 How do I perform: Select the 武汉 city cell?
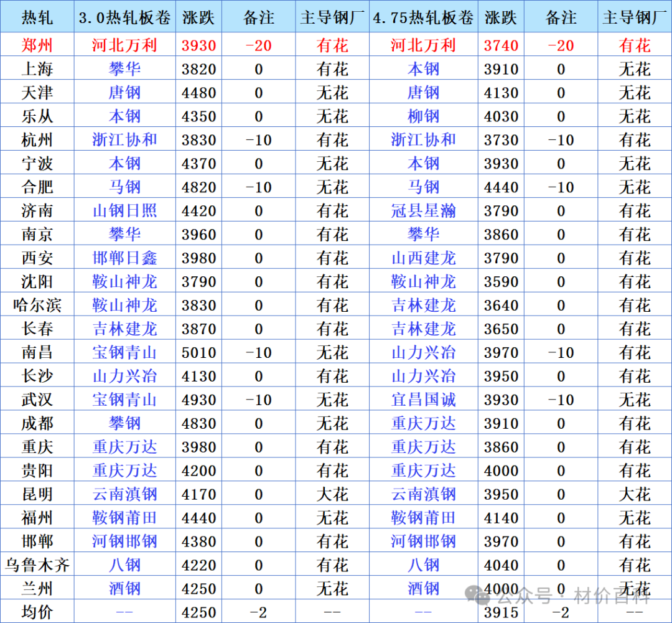37,399
